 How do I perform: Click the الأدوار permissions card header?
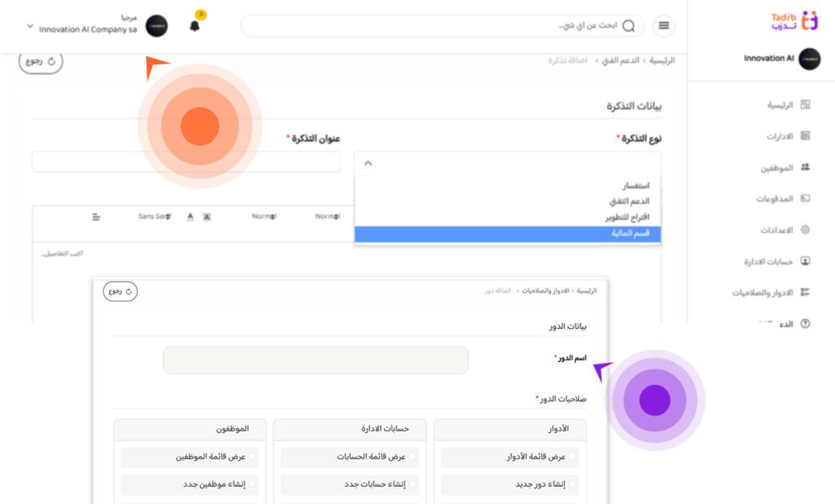click(x=510, y=429)
